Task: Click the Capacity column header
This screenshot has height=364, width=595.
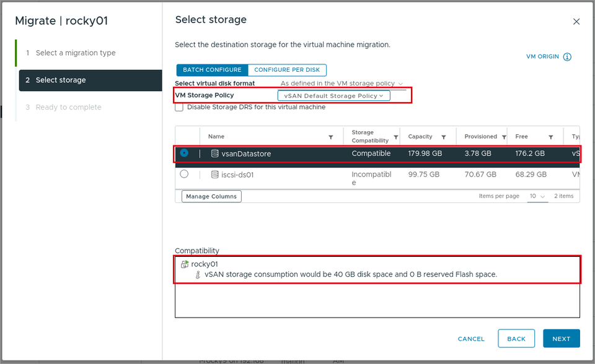Action: (420, 136)
